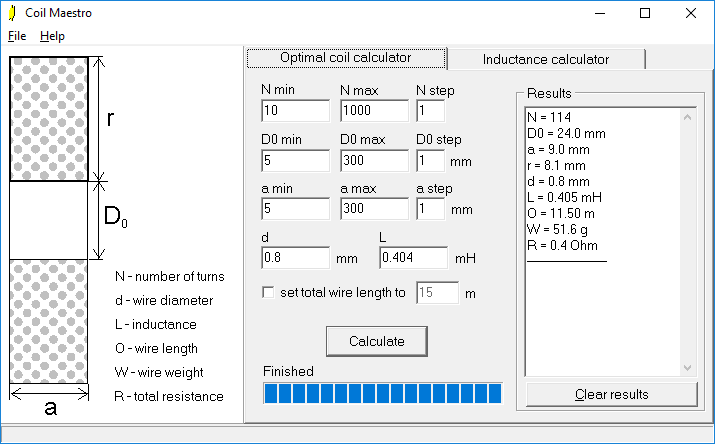Select the 'R = 0.4 Ohm' result line
This screenshot has height=444, width=715.
[562, 246]
